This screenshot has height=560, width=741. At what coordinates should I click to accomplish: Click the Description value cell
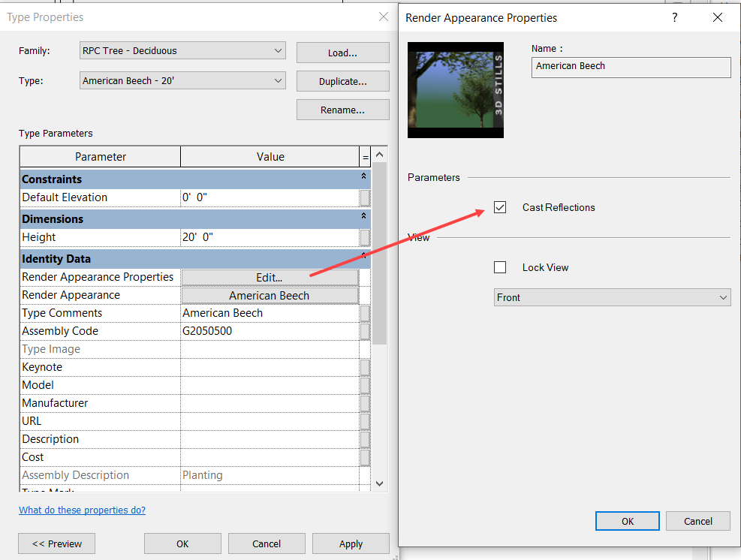[270, 439]
